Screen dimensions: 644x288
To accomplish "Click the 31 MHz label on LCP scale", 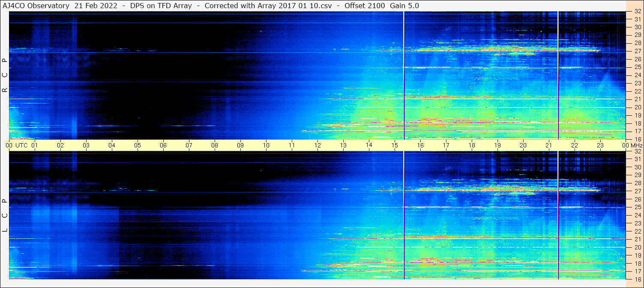I will [x=637, y=159].
